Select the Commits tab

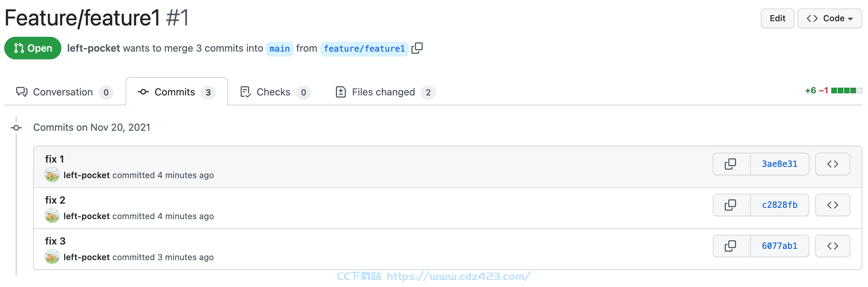click(x=177, y=92)
